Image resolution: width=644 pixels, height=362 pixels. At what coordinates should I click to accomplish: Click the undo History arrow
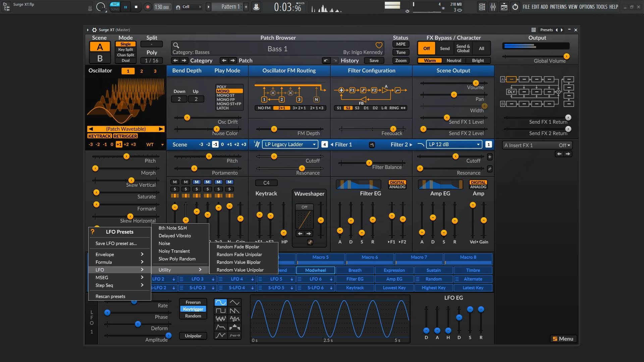pos(326,61)
